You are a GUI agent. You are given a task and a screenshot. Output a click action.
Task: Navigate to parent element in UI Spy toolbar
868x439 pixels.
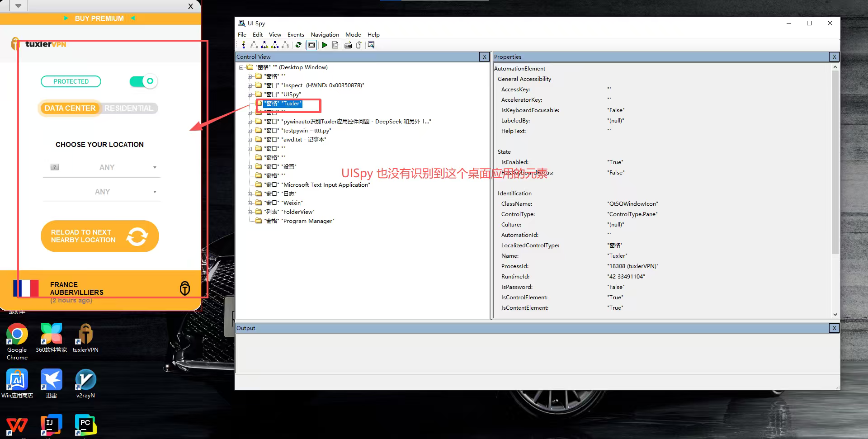click(x=244, y=45)
